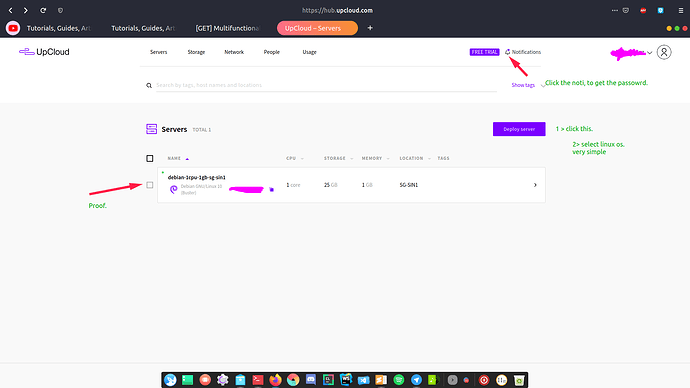Open CLion from the dock
Screen dimensions: 690x388
328,380
